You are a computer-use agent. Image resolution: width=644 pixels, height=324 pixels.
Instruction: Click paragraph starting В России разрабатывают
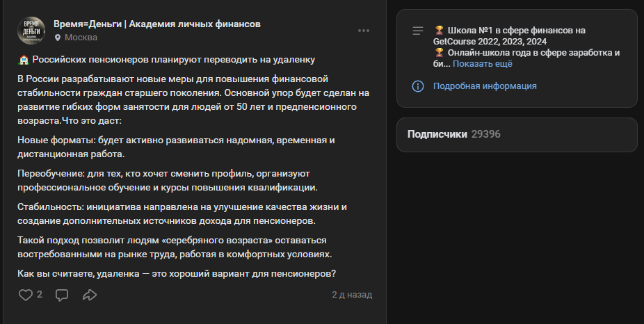[x=193, y=100]
